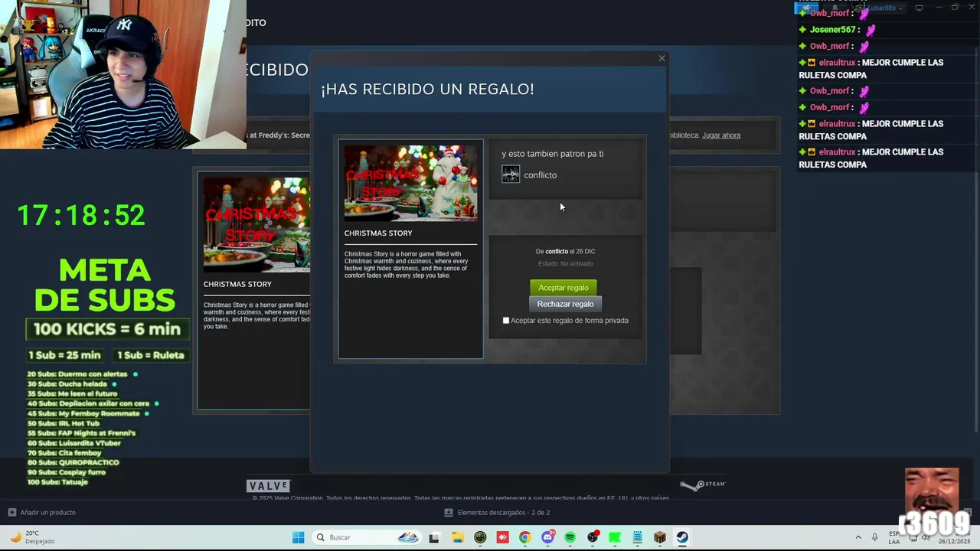Click the CHRISTMAS STORY title in the dialog

tap(378, 233)
